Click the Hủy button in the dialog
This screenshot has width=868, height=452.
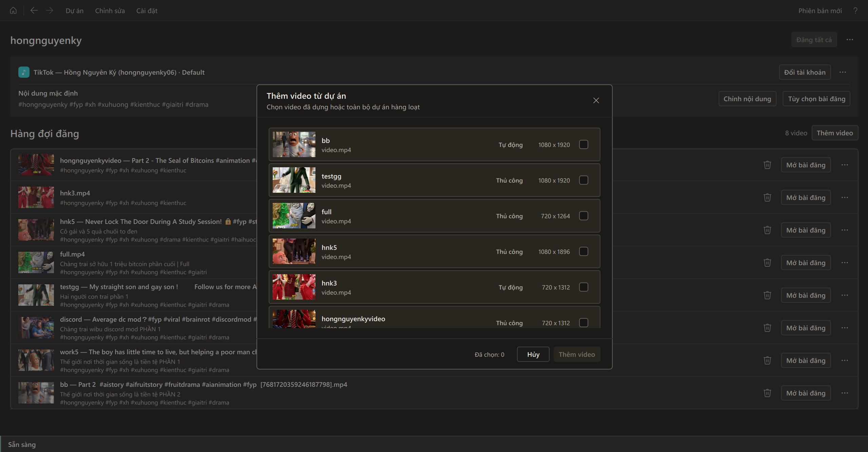click(533, 354)
